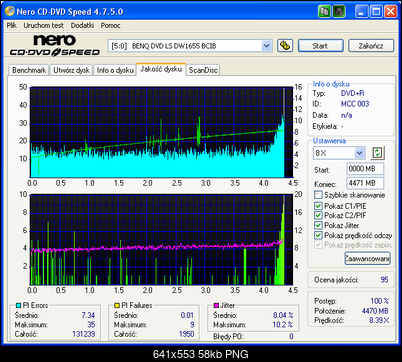402x362 pixels.
Task: Minimize the Nero CD-DVD Speed window
Action: pos(362,12)
